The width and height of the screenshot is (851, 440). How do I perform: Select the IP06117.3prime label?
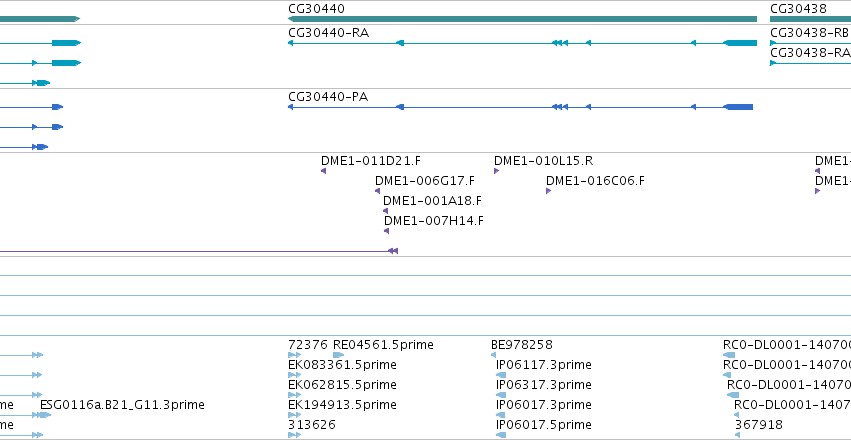[544, 365]
